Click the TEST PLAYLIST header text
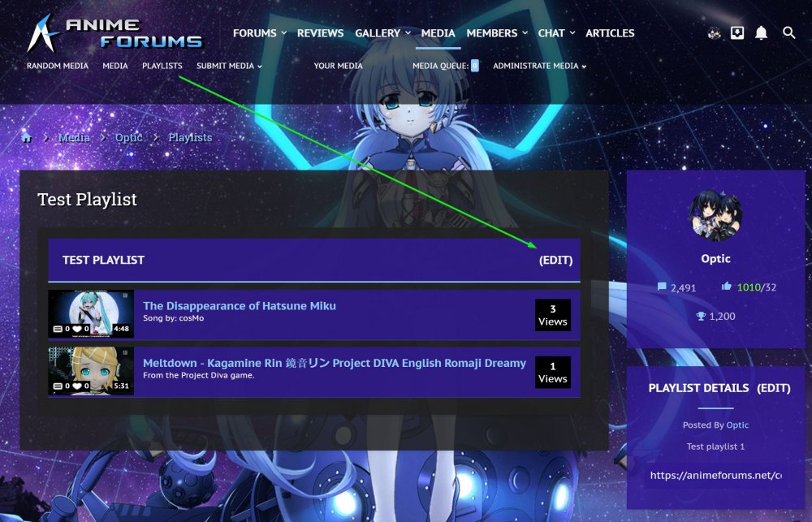 [104, 260]
